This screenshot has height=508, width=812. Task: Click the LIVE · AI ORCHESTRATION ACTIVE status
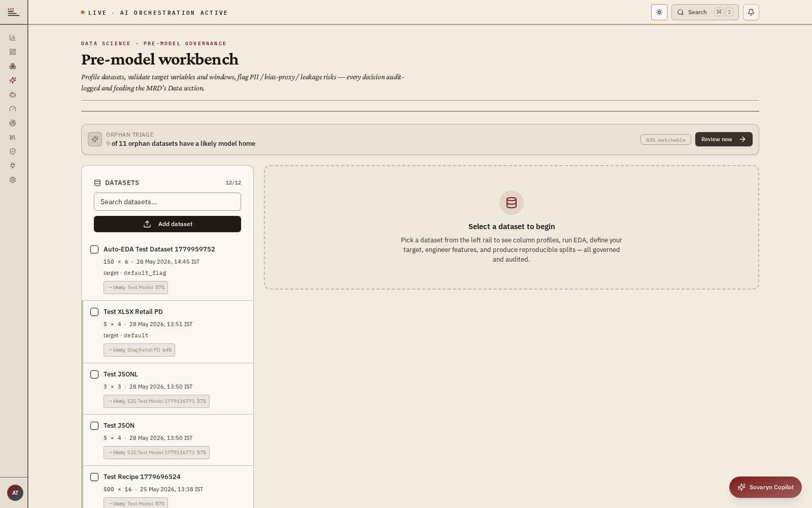(x=154, y=13)
